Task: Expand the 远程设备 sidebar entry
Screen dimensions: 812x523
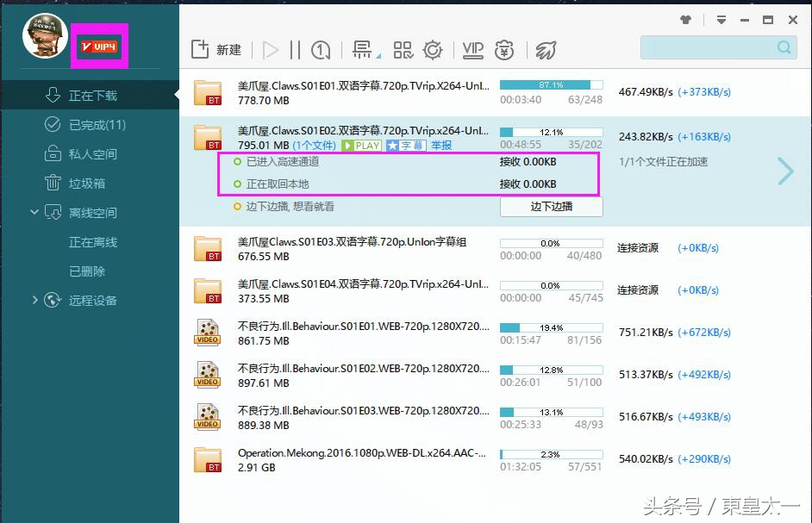Action: click(35, 300)
